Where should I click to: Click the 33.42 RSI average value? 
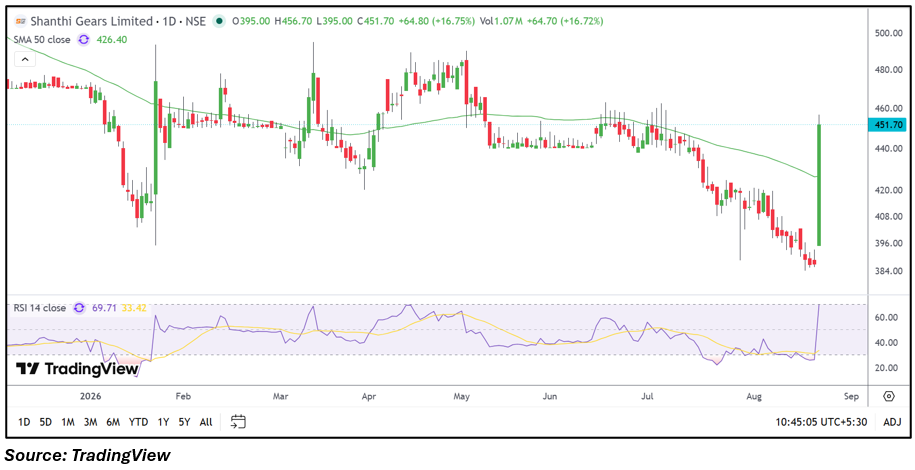(133, 308)
